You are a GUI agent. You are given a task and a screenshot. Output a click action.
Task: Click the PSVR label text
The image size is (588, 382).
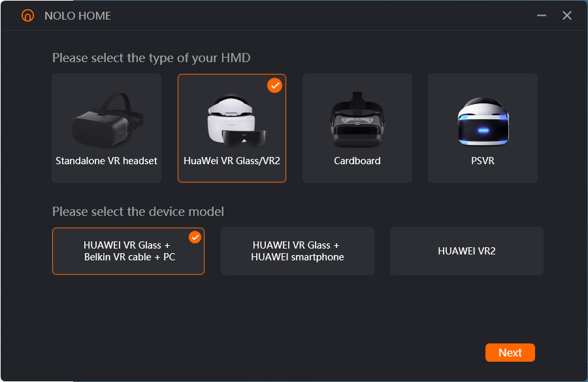point(483,161)
